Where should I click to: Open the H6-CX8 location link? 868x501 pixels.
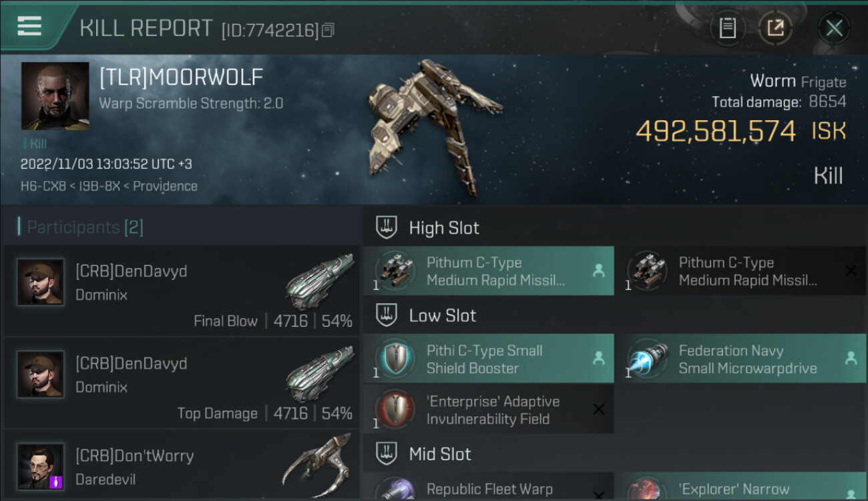click(43, 186)
